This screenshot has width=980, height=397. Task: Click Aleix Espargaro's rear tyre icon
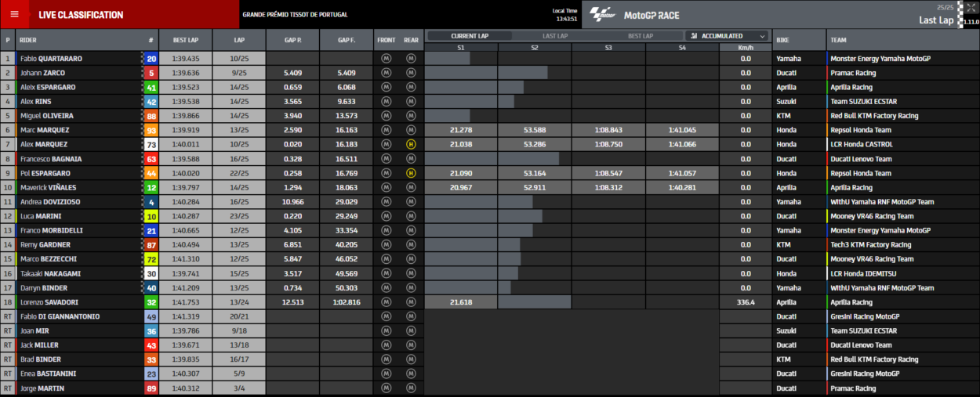click(411, 87)
